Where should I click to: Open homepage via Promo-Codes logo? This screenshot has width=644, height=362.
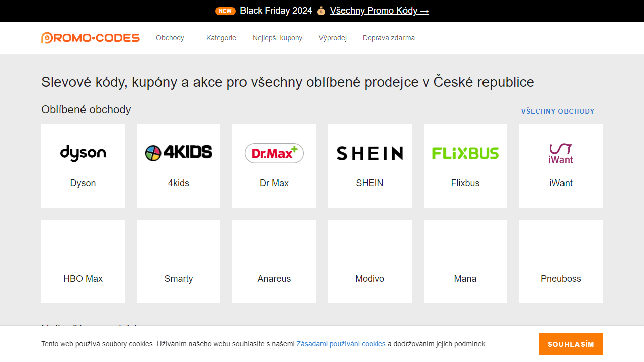coord(91,37)
